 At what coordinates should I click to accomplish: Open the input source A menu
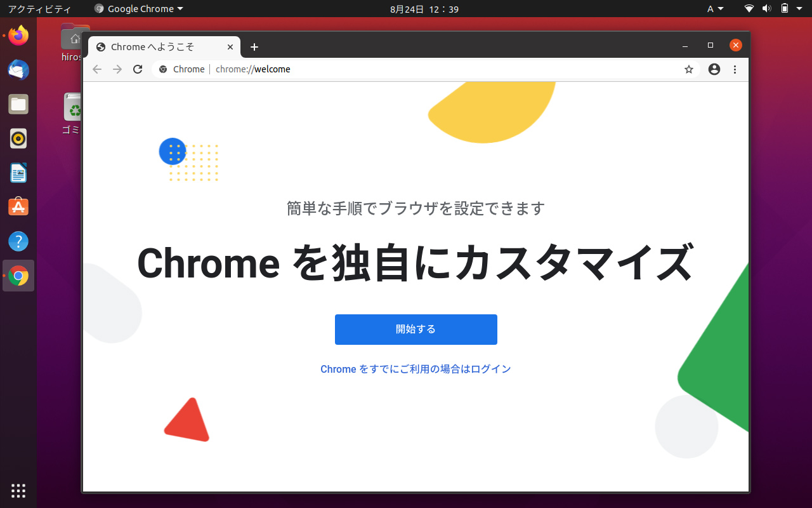click(x=715, y=9)
